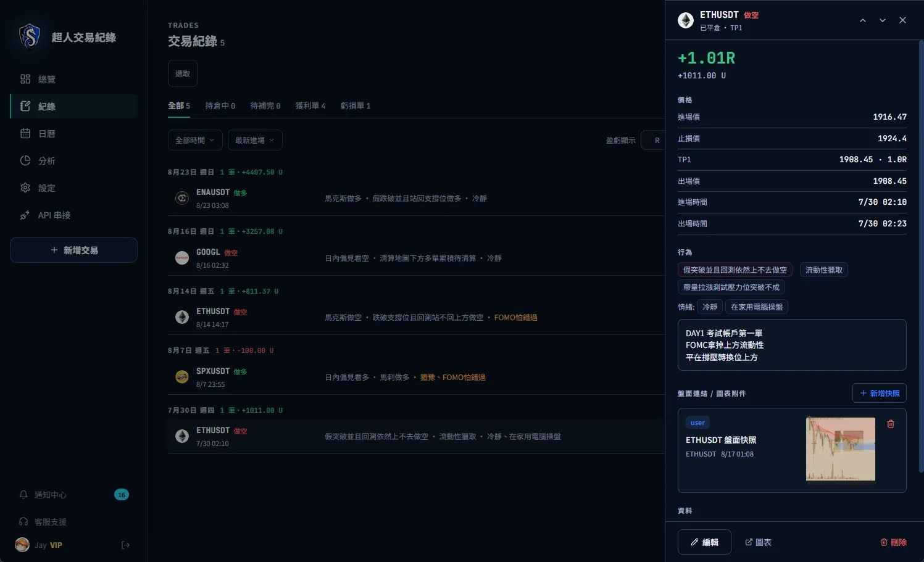924x562 pixels.
Task: Open the ETHUSDT chart snapshot thumbnail
Action: (841, 449)
